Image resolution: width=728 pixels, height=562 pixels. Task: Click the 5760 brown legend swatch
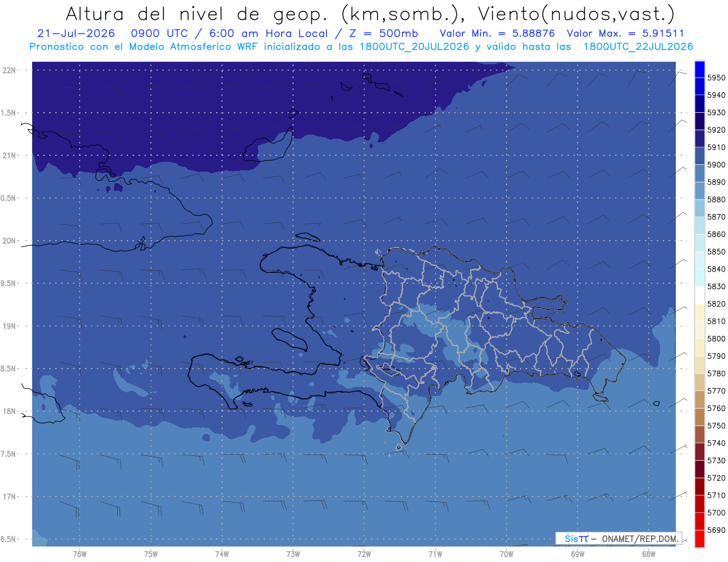tap(699, 400)
